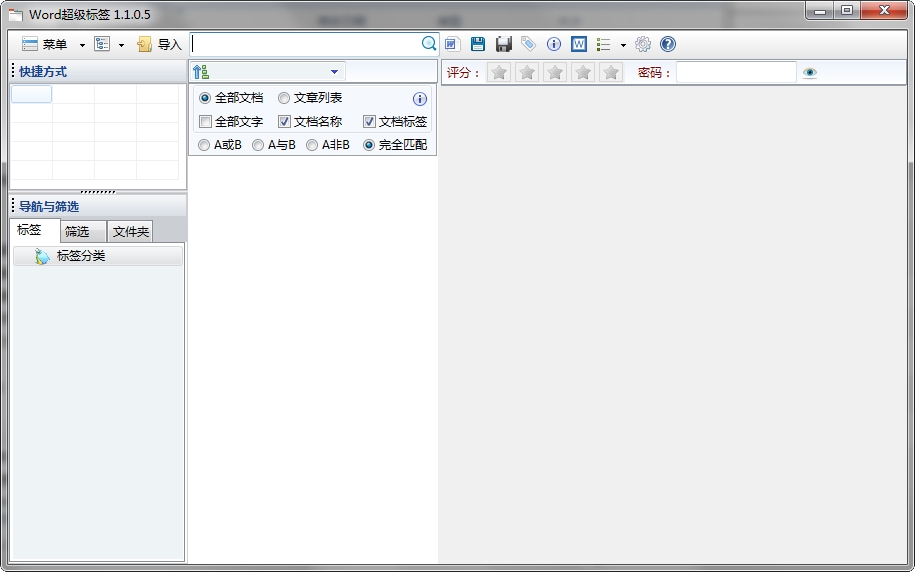
Task: Open settings via gear icon
Action: (642, 44)
